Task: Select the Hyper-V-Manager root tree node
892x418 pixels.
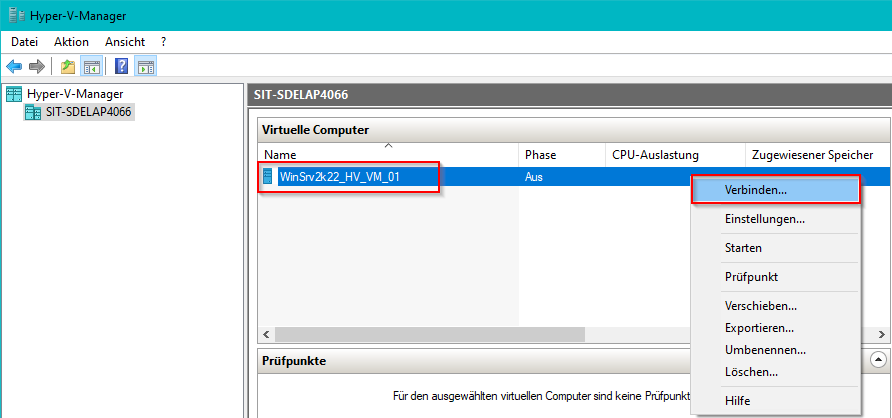Action: click(x=75, y=94)
